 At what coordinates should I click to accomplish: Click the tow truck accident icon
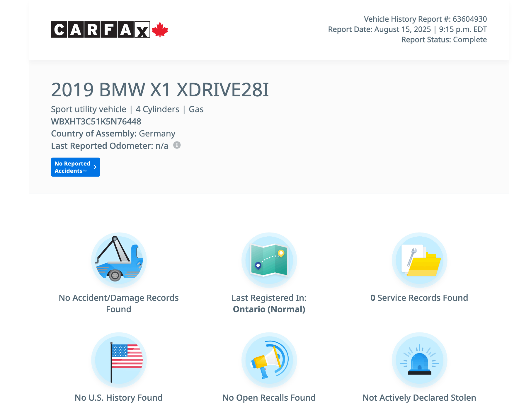click(119, 260)
